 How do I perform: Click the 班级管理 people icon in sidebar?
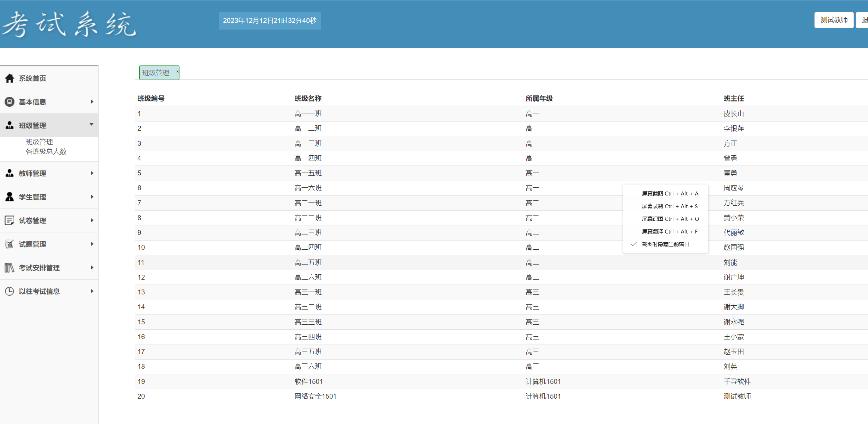click(10, 125)
